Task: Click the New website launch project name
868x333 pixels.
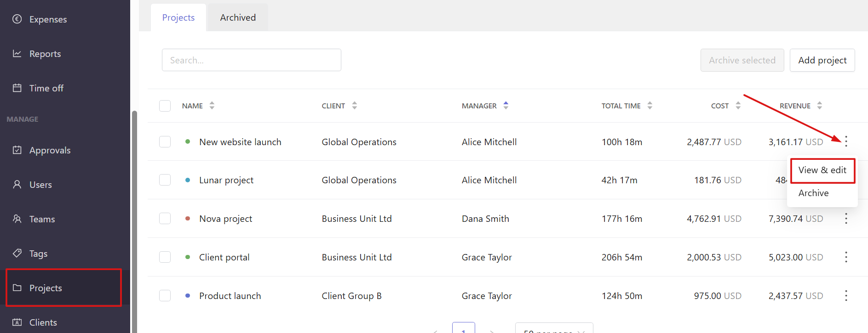Action: point(240,142)
